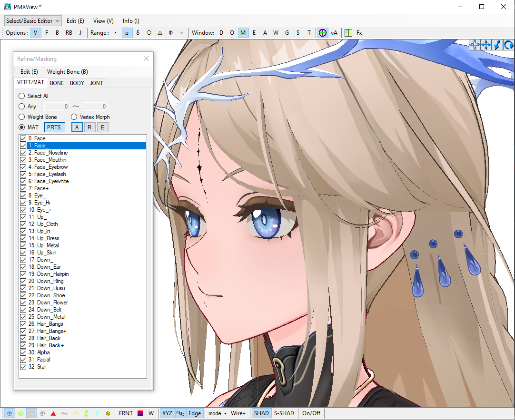515x420 pixels.
Task: Click the pale teal capsule icon
Action: click(97, 413)
